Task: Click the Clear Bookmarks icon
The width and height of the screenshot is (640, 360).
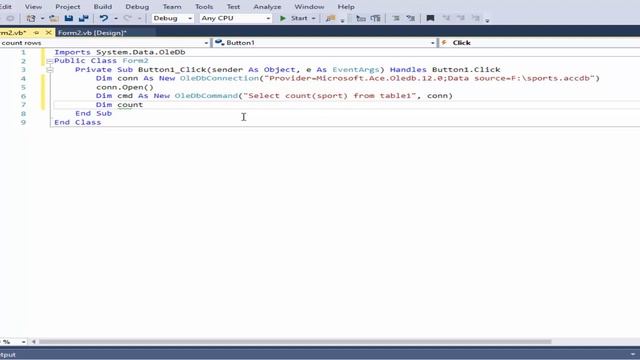Action: 476,18
